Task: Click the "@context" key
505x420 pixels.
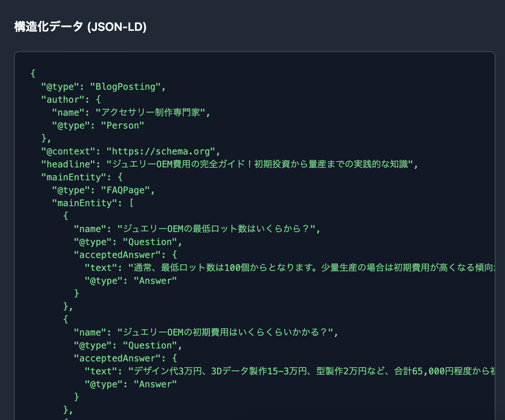Action: click(x=68, y=151)
